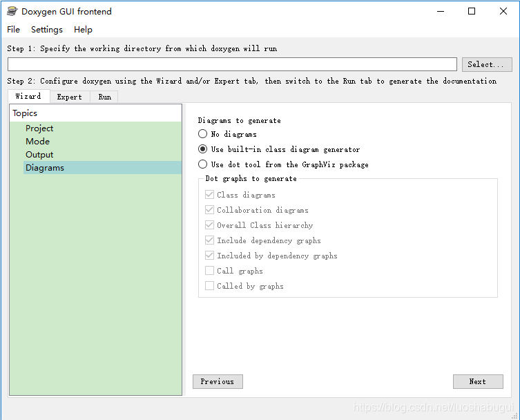Image resolution: width=520 pixels, height=420 pixels.
Task: Select the Output topic
Action: [x=102, y=155]
